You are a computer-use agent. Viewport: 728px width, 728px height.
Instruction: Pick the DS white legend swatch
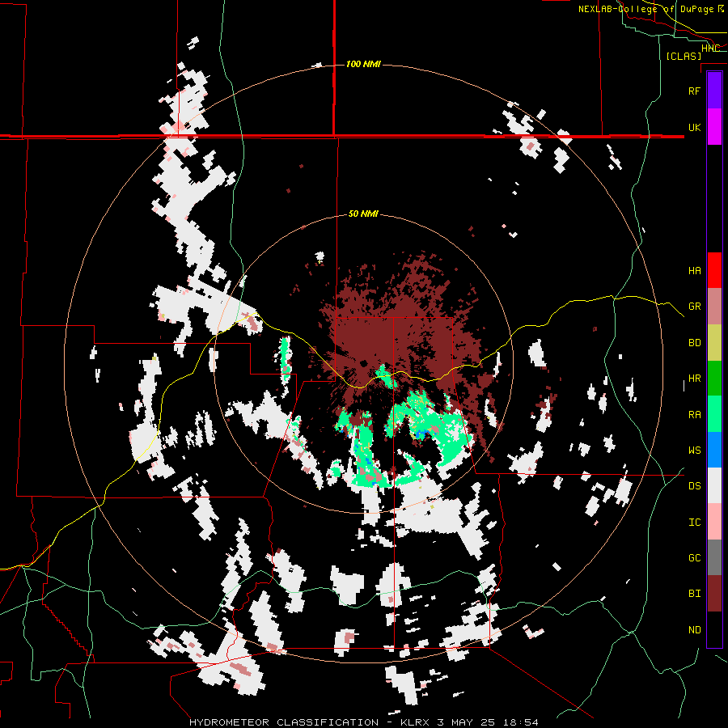[x=714, y=486]
